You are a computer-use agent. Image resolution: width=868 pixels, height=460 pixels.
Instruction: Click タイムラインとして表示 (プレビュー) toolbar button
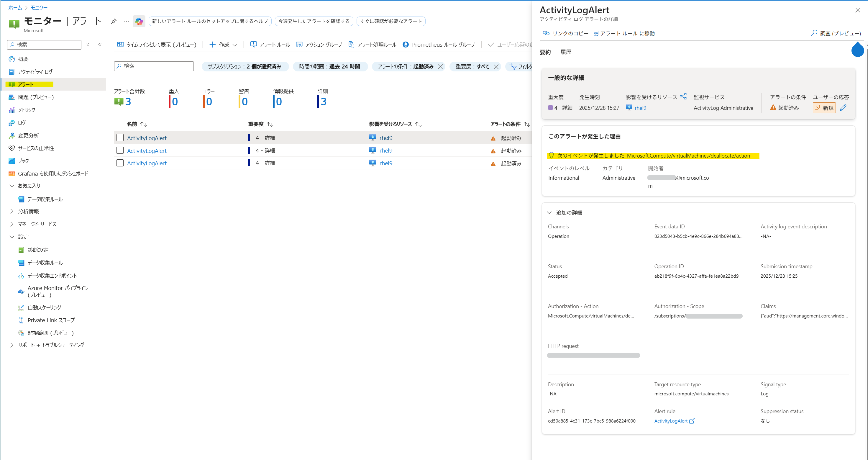tap(157, 45)
